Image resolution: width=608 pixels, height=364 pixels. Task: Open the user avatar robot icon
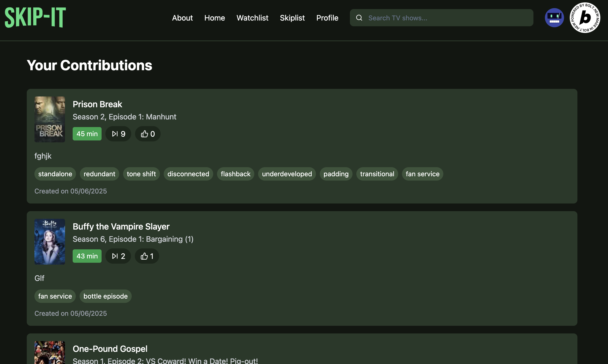point(554,18)
